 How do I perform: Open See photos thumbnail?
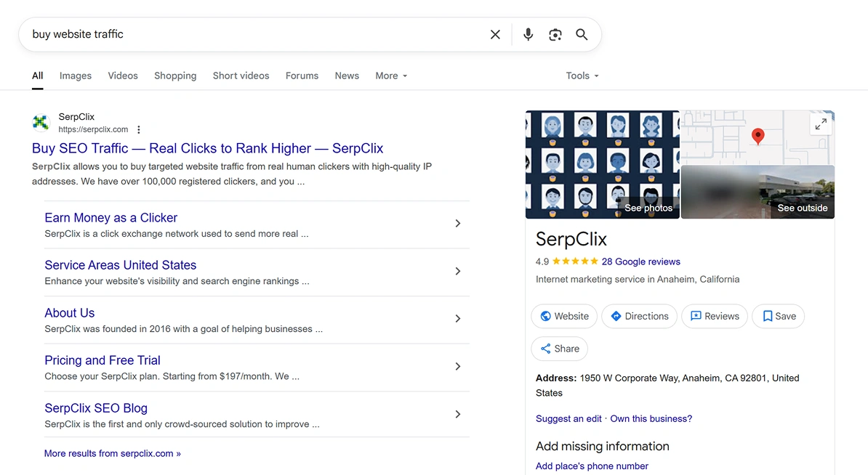click(602, 164)
